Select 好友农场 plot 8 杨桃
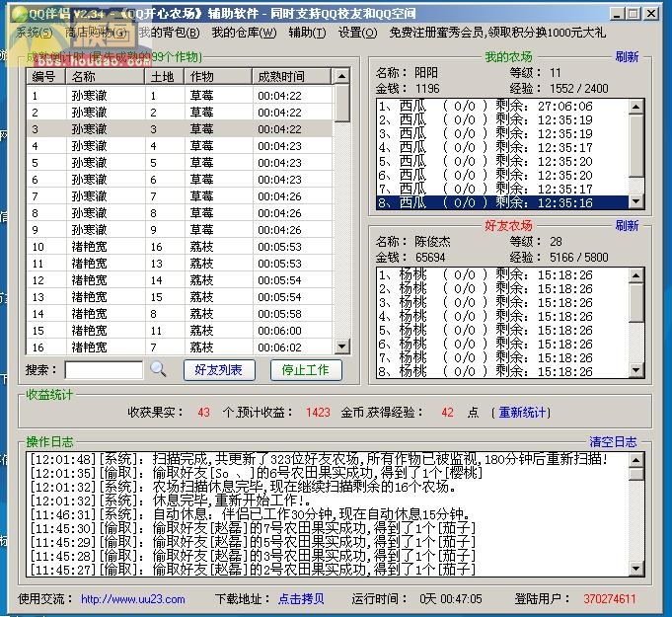The height and width of the screenshot is (617, 672). coord(502,371)
